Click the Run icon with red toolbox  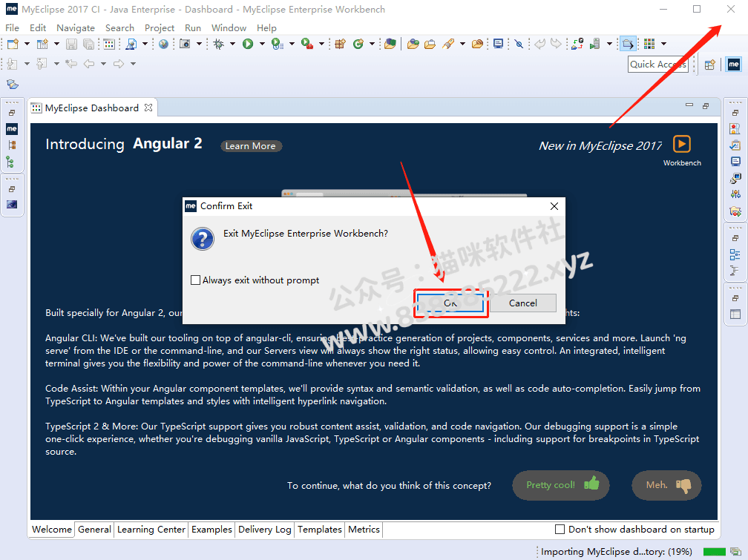point(307,45)
